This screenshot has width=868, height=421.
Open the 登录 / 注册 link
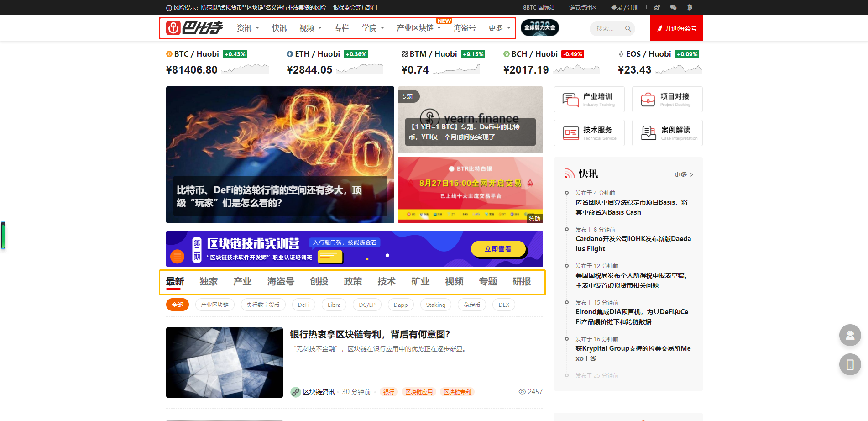point(625,8)
